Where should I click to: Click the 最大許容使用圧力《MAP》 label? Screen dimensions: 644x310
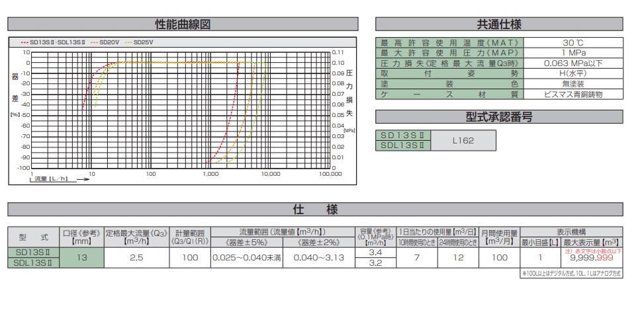pos(449,53)
